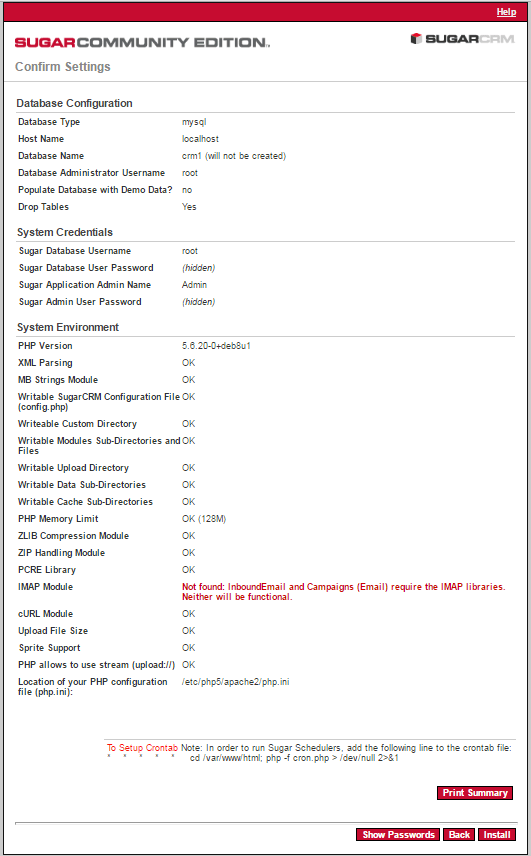Click the Print Summary button
The width and height of the screenshot is (531, 856).
[x=475, y=793]
